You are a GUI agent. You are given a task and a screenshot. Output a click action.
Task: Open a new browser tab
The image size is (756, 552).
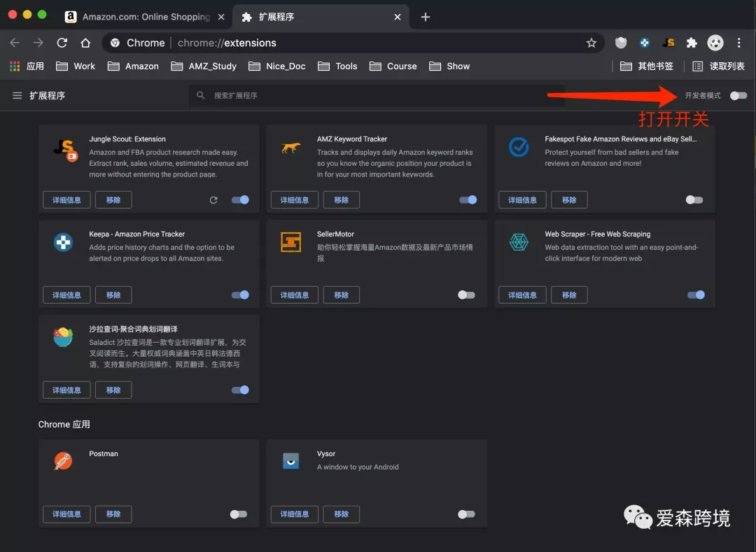pyautogui.click(x=426, y=17)
